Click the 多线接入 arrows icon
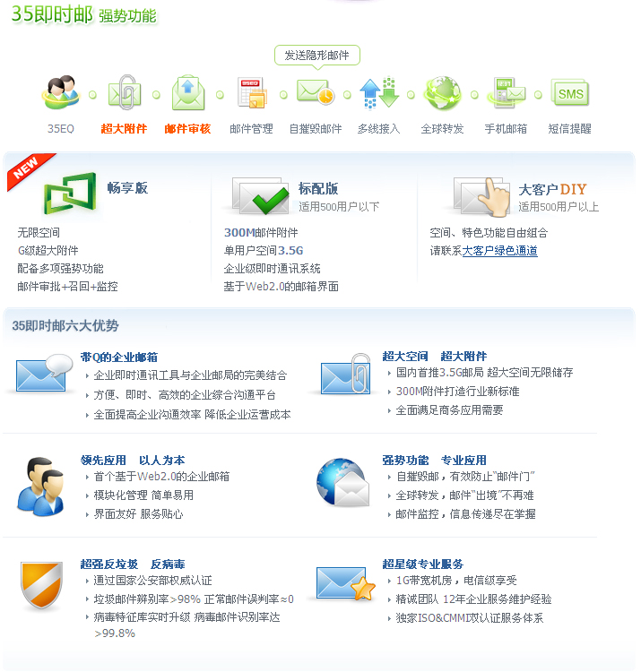Viewport: 641px width, 672px height. (x=379, y=92)
